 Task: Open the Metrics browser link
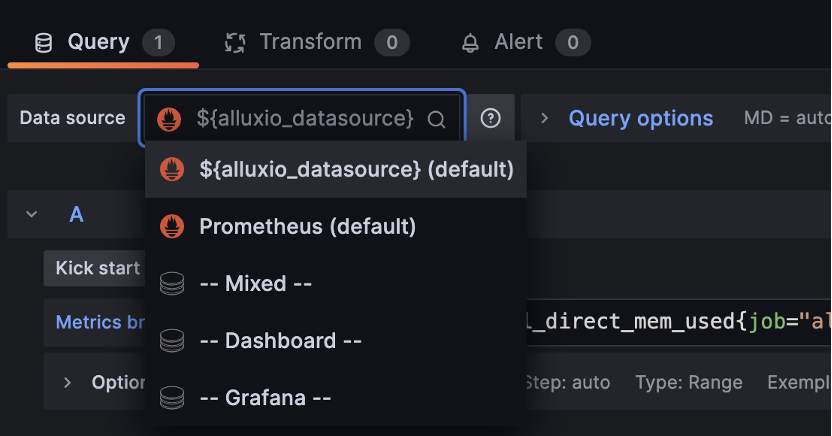pyautogui.click(x=100, y=322)
